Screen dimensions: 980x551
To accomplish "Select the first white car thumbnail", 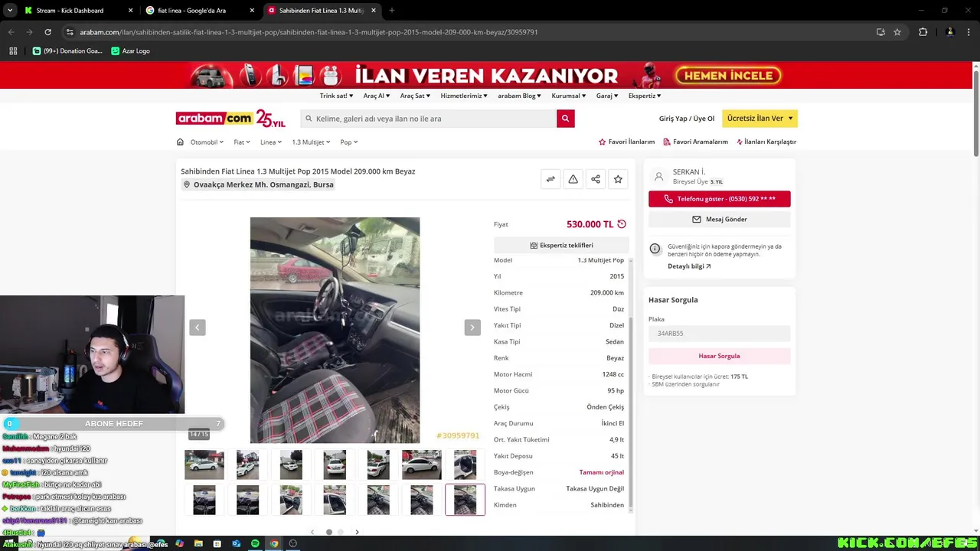I will tap(204, 465).
